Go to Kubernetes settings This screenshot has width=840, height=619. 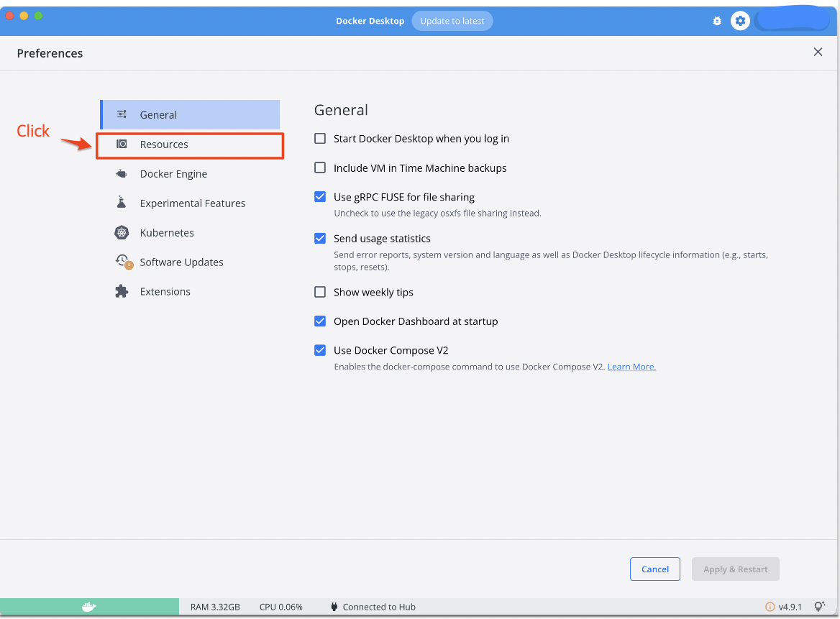[x=190, y=232]
